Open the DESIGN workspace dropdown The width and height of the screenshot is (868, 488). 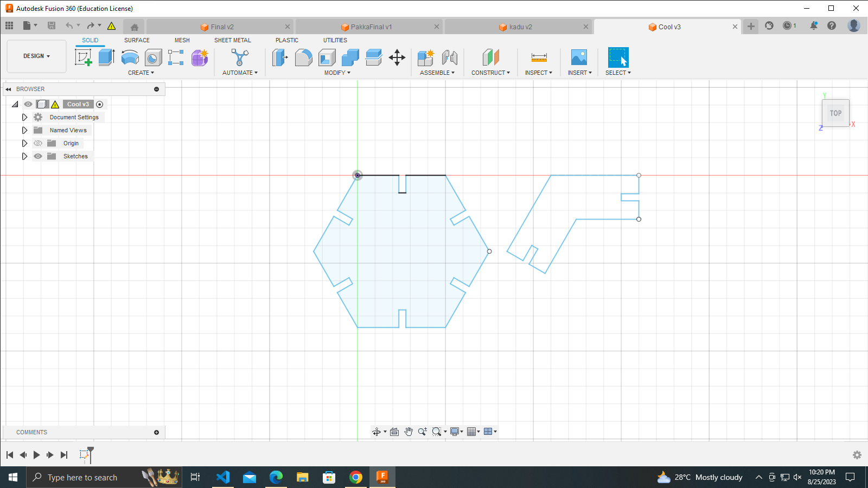pyautogui.click(x=36, y=56)
